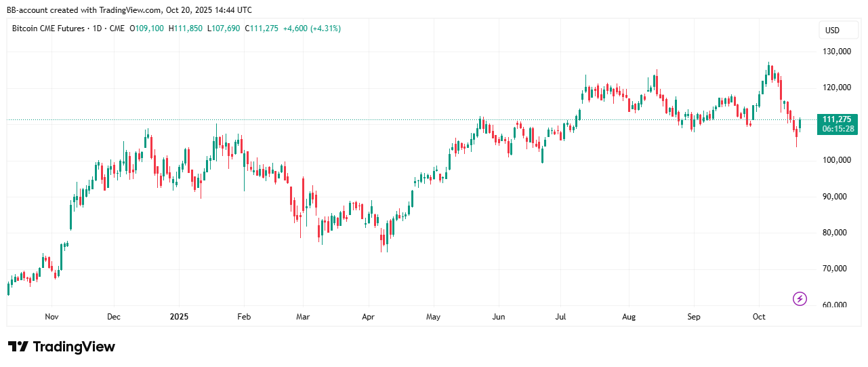Image resolution: width=868 pixels, height=367 pixels.
Task: Click the Bitcoin CME Futures symbol title
Action: click(49, 28)
